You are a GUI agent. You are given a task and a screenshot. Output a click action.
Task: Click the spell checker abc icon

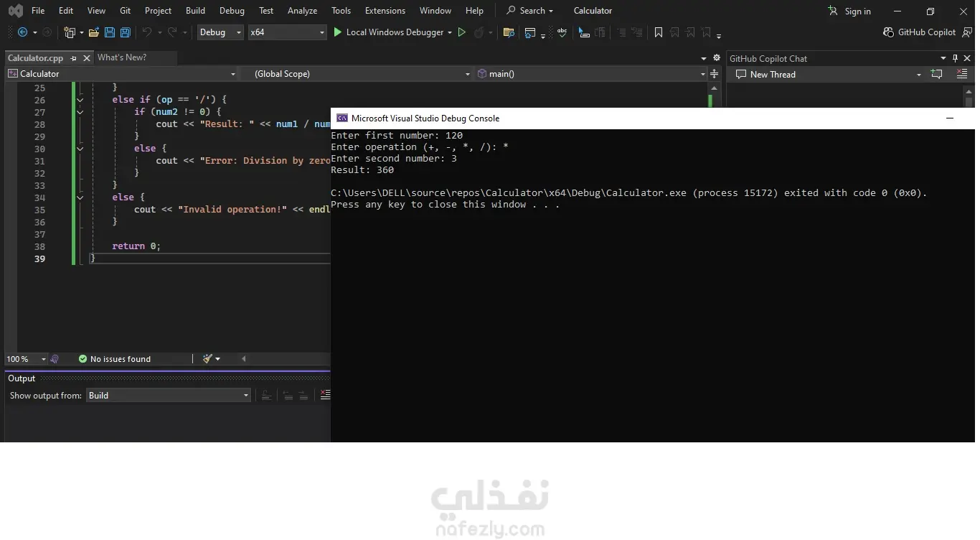[x=562, y=32]
